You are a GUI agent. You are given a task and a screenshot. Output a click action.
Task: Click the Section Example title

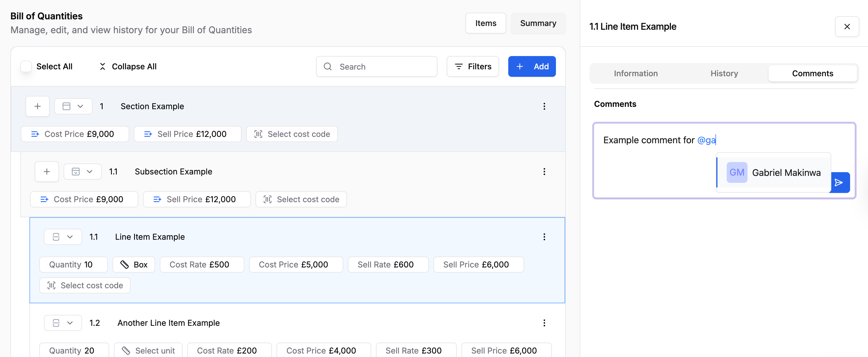tap(152, 106)
